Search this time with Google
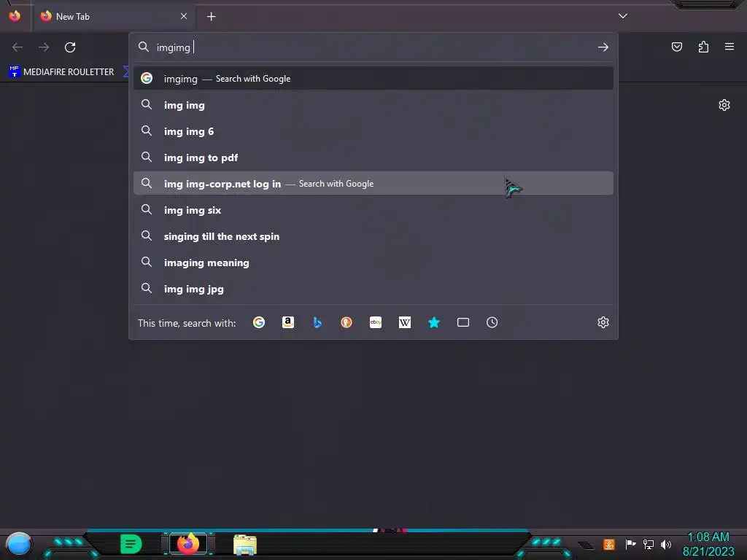This screenshot has height=560, width=747. click(x=259, y=322)
